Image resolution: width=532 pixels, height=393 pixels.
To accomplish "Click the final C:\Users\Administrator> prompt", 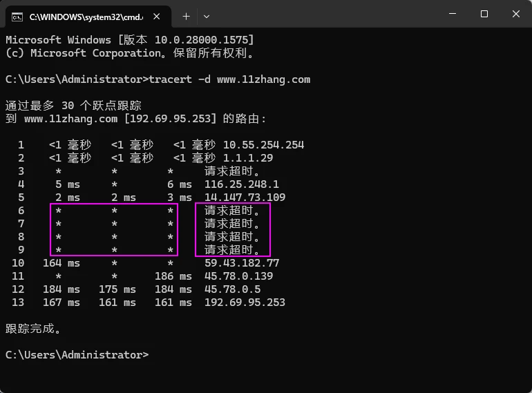I will click(77, 355).
